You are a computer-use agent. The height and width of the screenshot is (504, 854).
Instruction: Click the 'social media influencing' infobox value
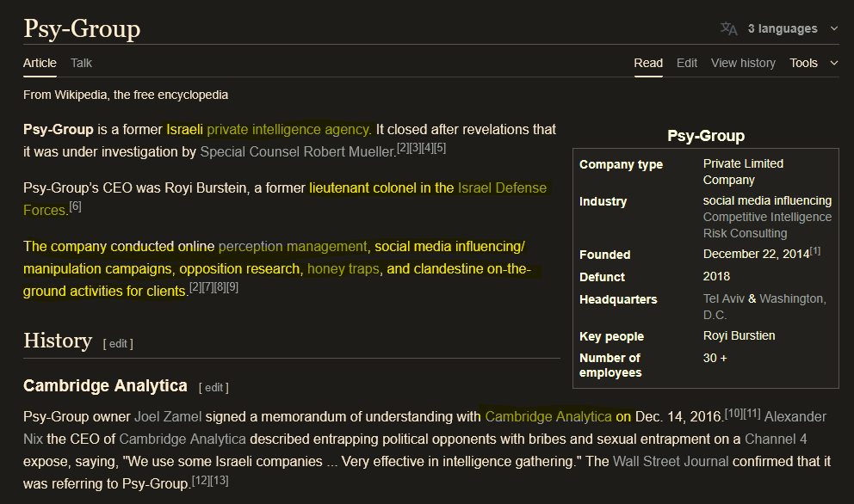click(767, 201)
